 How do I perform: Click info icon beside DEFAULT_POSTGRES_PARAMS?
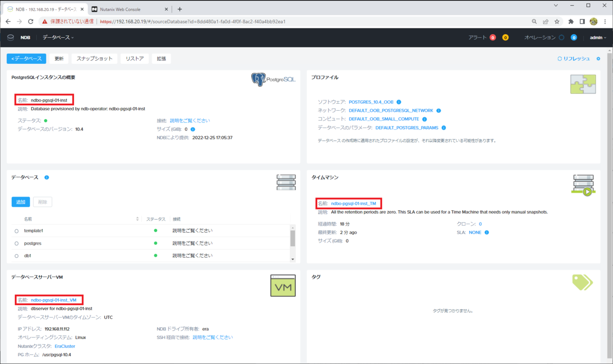(x=443, y=128)
